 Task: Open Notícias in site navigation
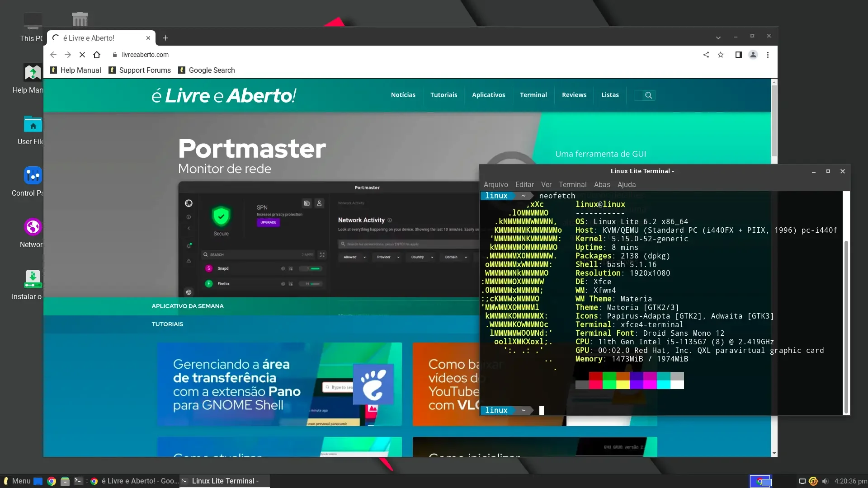pyautogui.click(x=403, y=95)
